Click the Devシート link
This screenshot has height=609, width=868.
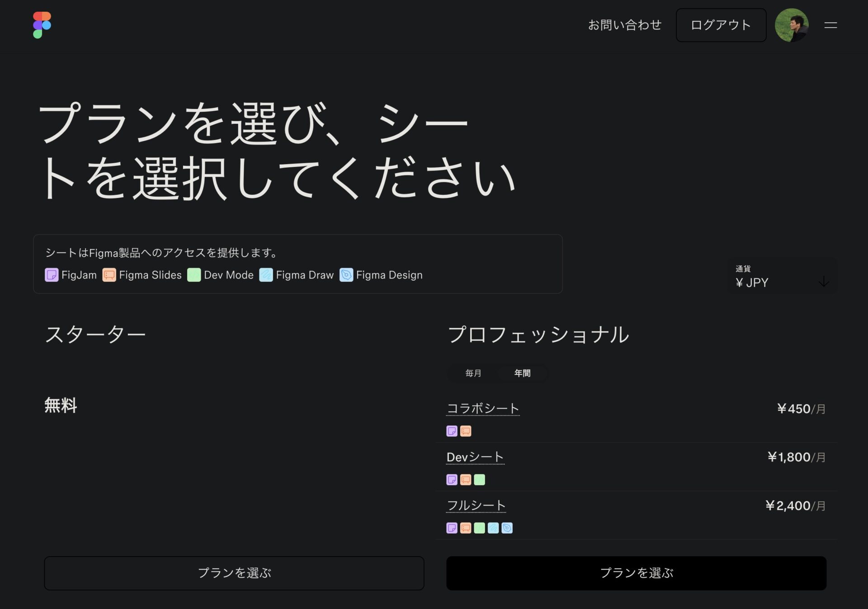pyautogui.click(x=475, y=457)
